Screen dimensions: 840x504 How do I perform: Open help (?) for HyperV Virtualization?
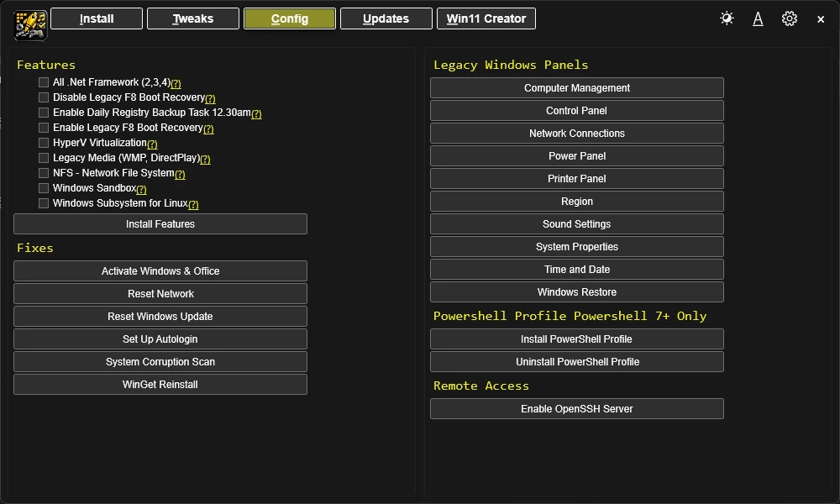(152, 144)
